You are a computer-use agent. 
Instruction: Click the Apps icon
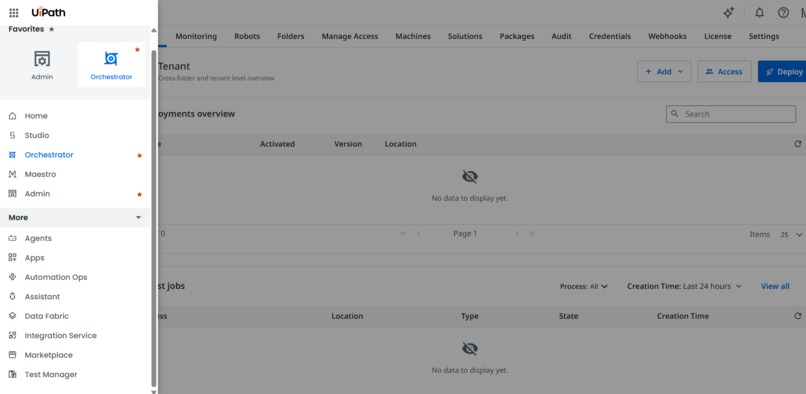[13, 258]
